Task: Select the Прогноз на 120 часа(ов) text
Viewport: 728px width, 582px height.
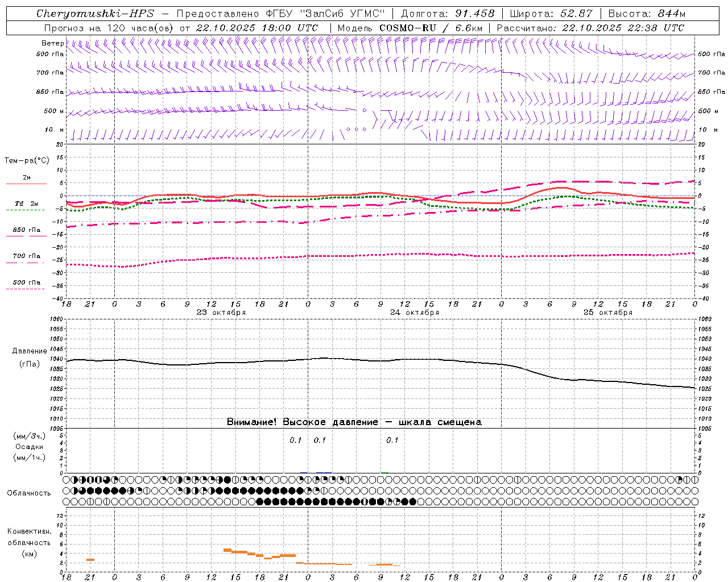Action: pos(109,28)
